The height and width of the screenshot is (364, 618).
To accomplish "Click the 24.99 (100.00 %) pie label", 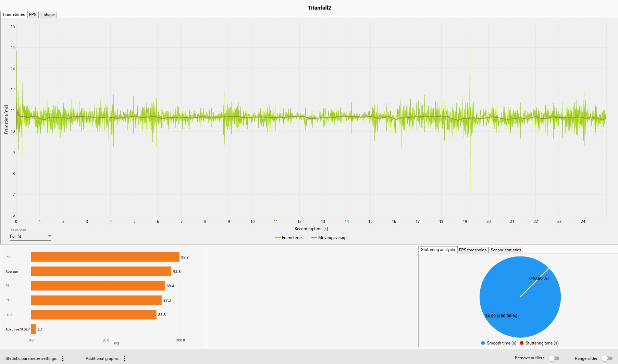I will [x=501, y=316].
